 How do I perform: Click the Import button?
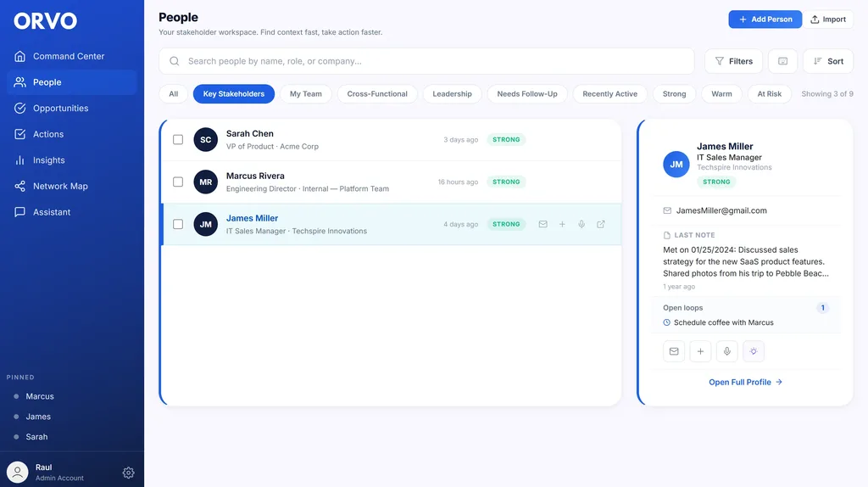pyautogui.click(x=829, y=20)
